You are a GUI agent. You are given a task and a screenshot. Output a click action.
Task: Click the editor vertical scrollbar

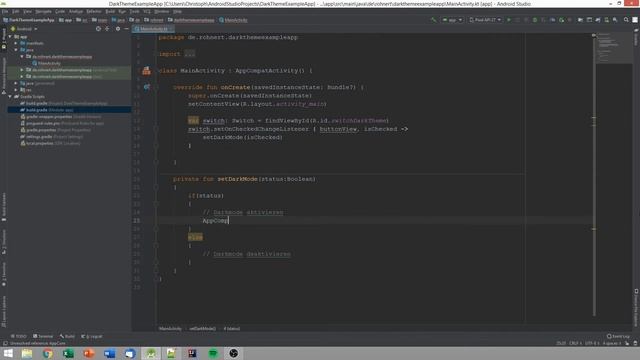tap(594, 176)
